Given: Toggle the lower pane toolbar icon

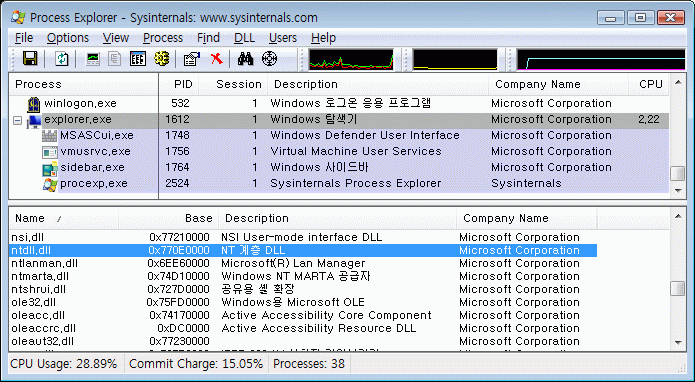Looking at the screenshot, I should click(x=138, y=58).
